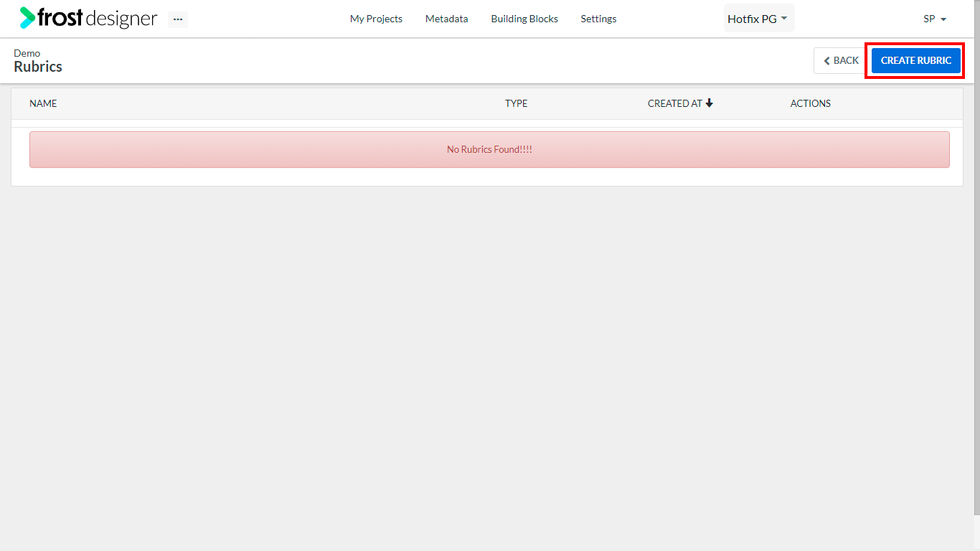Click the Frost Designer logo

pyautogui.click(x=88, y=18)
